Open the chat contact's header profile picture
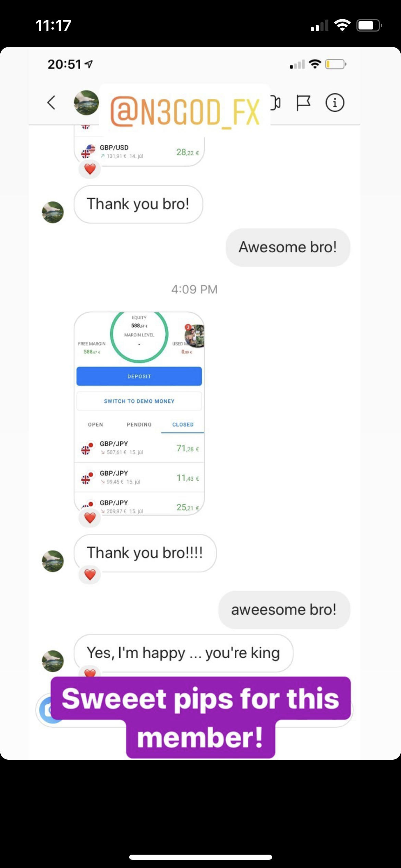Image resolution: width=401 pixels, height=868 pixels. tap(86, 103)
